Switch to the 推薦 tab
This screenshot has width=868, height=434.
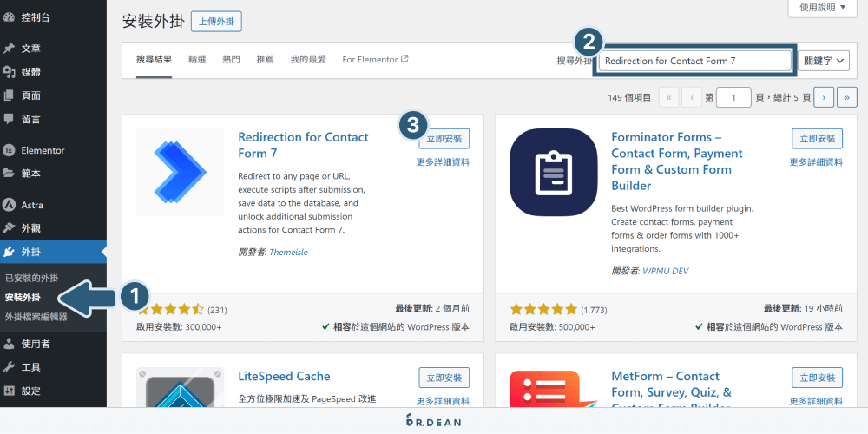pos(265,60)
